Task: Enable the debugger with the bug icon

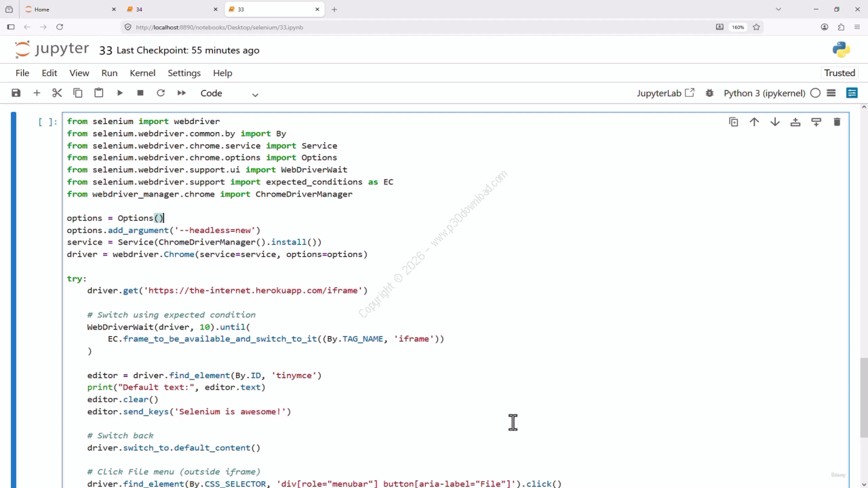Action: [x=709, y=93]
